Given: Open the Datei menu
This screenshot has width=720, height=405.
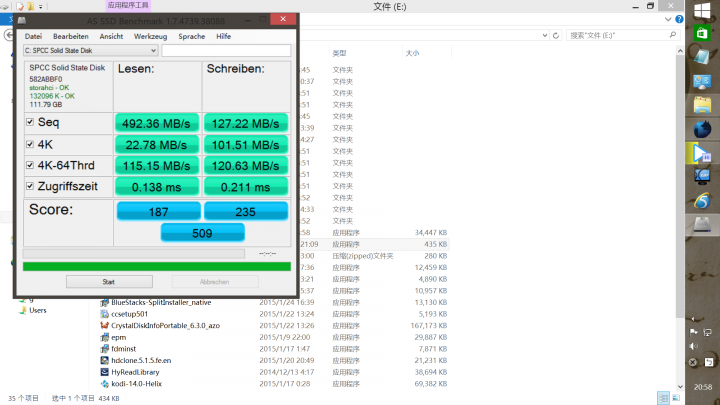Looking at the screenshot, I should [x=33, y=36].
